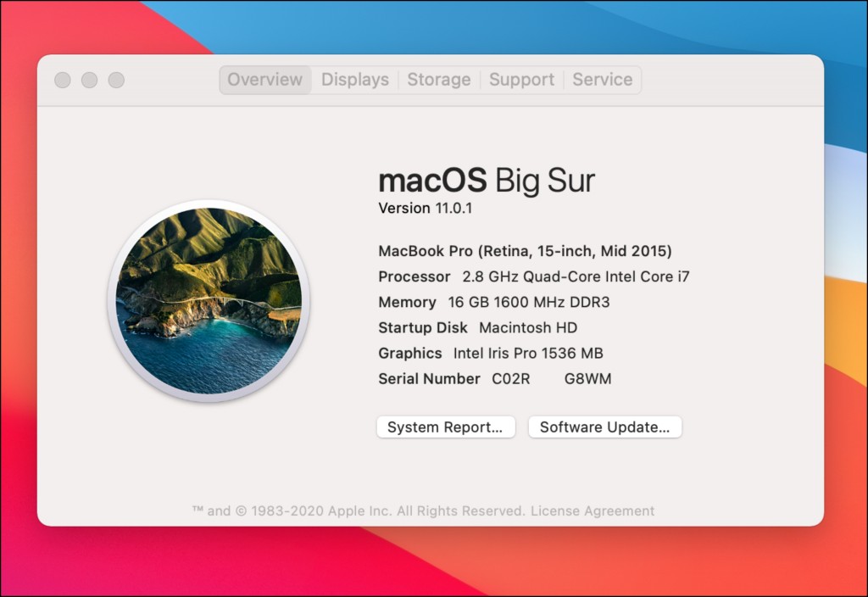The width and height of the screenshot is (868, 597).
Task: Go to the Service tab
Action: (603, 80)
